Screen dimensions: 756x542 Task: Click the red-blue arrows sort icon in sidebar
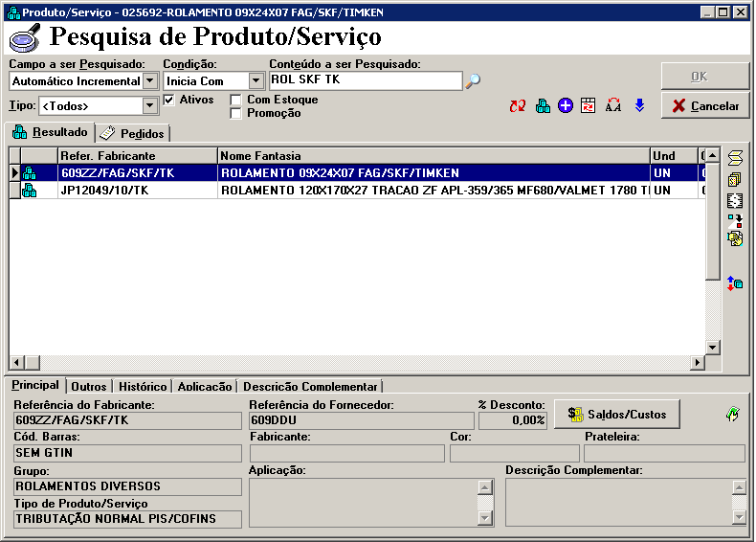[x=735, y=283]
